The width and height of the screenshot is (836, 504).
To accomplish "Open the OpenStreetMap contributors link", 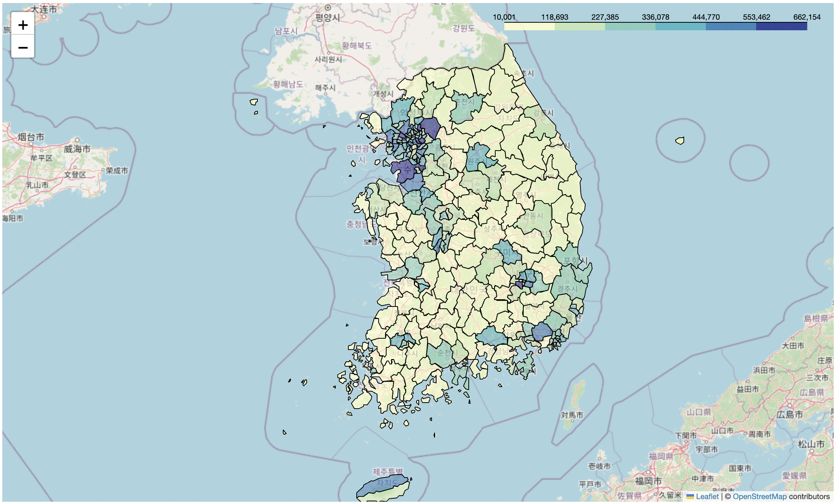I will point(760,496).
